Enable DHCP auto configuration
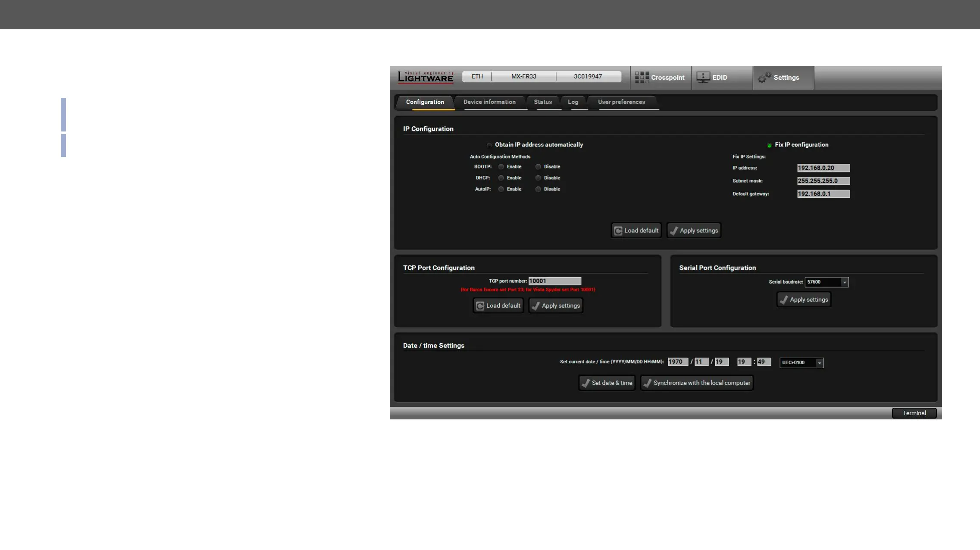This screenshot has height=550, width=980. 501,178
